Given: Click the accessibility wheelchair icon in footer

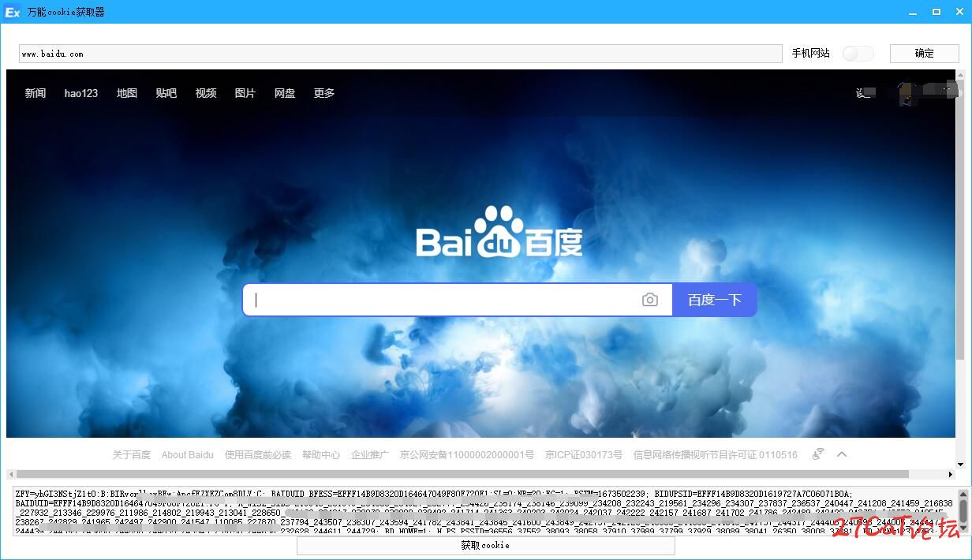Looking at the screenshot, I should (x=818, y=454).
